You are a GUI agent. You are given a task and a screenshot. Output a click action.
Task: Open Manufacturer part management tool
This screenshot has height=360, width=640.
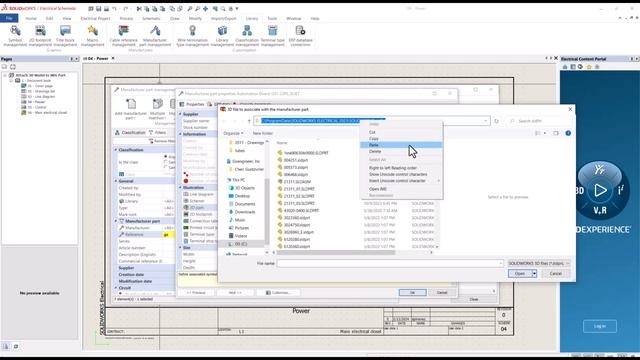[x=155, y=36]
